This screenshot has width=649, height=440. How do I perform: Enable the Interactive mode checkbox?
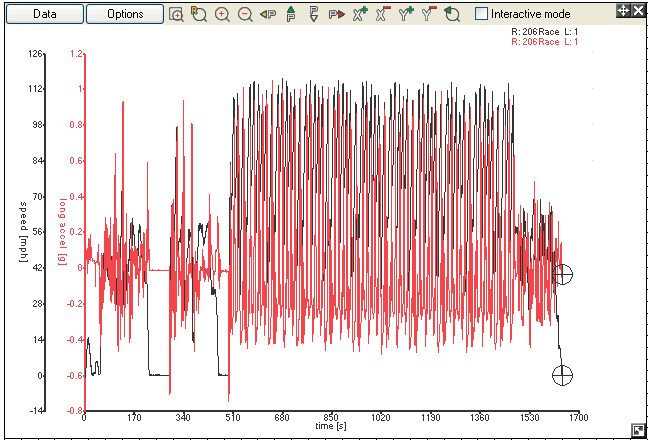tap(482, 14)
